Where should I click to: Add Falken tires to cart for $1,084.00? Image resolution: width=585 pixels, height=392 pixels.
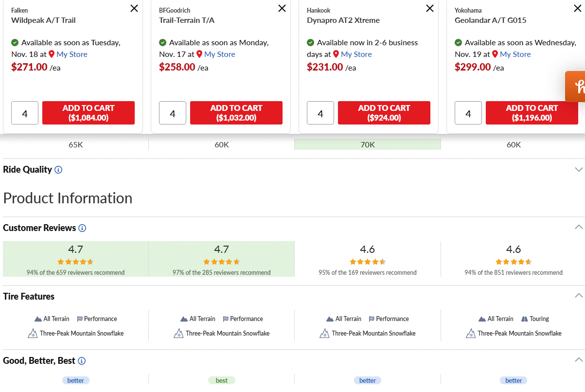click(89, 113)
